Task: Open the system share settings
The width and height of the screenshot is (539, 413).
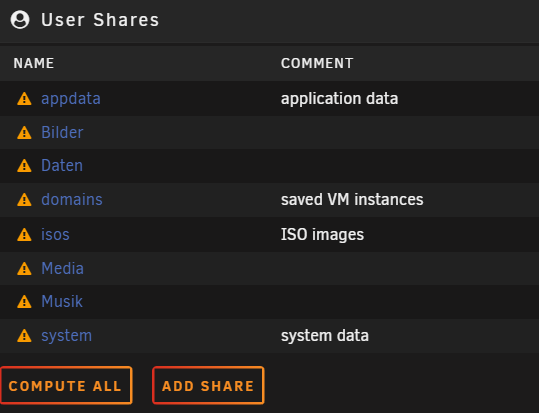Action: [66, 336]
